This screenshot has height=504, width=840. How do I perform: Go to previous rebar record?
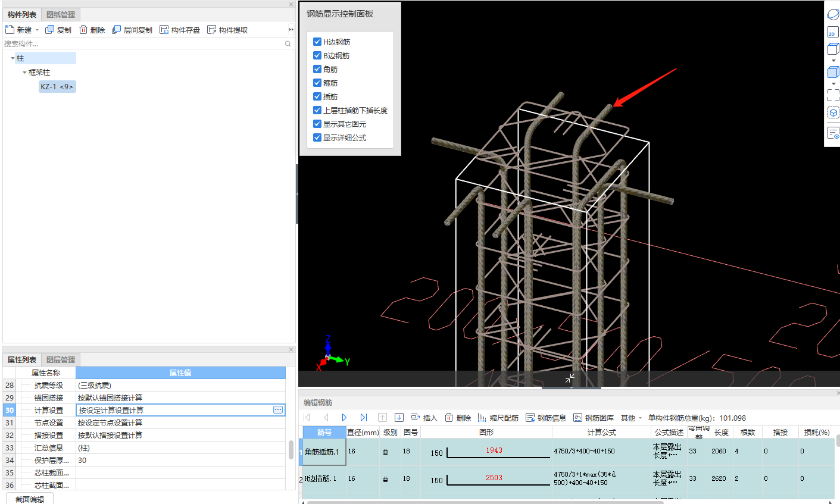tap(326, 418)
